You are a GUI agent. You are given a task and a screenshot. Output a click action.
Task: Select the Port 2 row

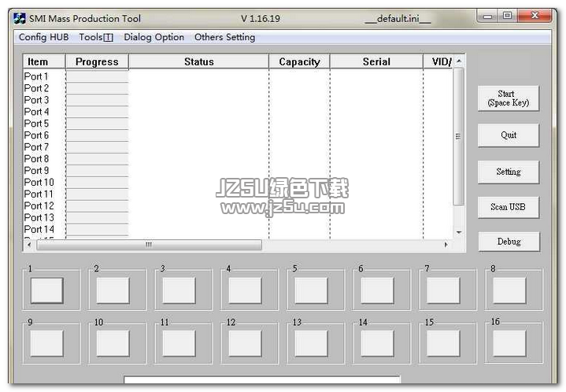[x=238, y=88]
